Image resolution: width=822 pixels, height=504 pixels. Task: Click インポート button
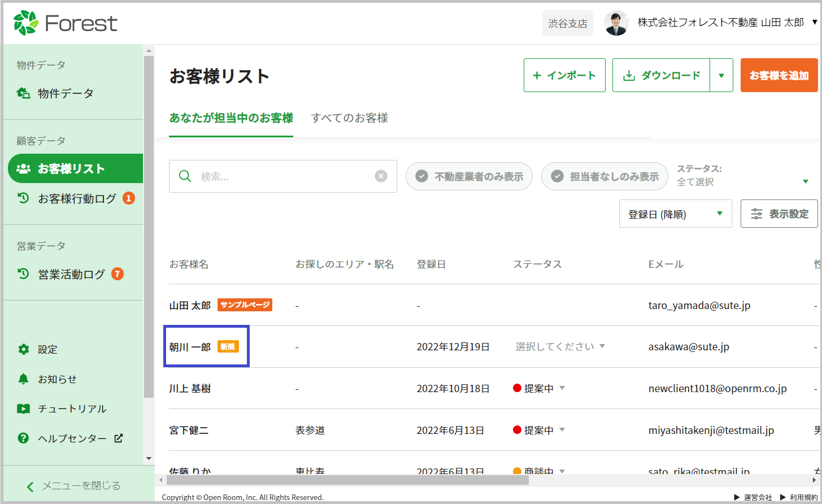(x=564, y=76)
